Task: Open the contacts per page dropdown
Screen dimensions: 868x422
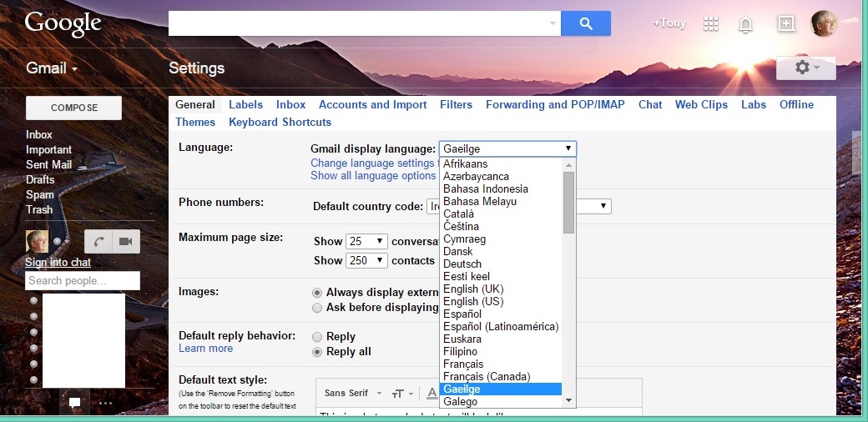Action: [x=367, y=260]
